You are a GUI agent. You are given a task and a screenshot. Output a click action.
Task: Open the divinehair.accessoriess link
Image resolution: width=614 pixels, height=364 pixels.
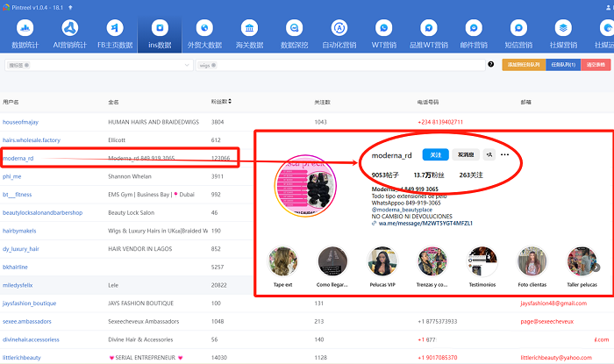click(31, 339)
